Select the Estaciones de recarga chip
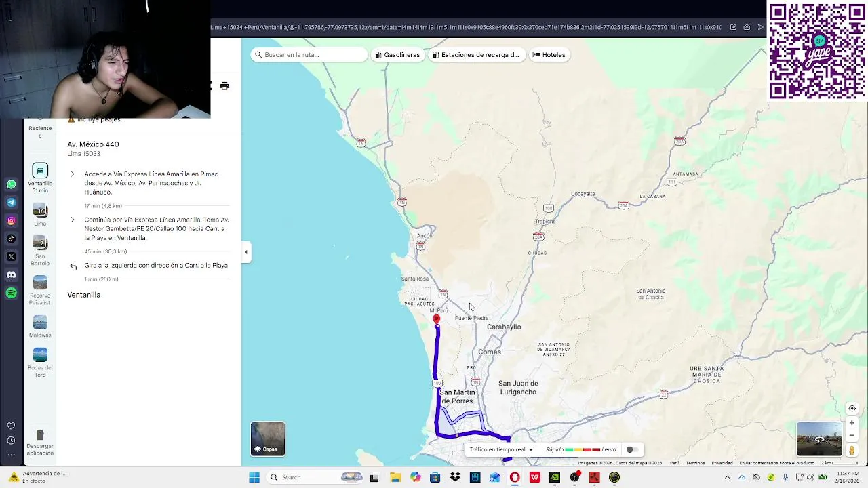The image size is (868, 488). (476, 55)
